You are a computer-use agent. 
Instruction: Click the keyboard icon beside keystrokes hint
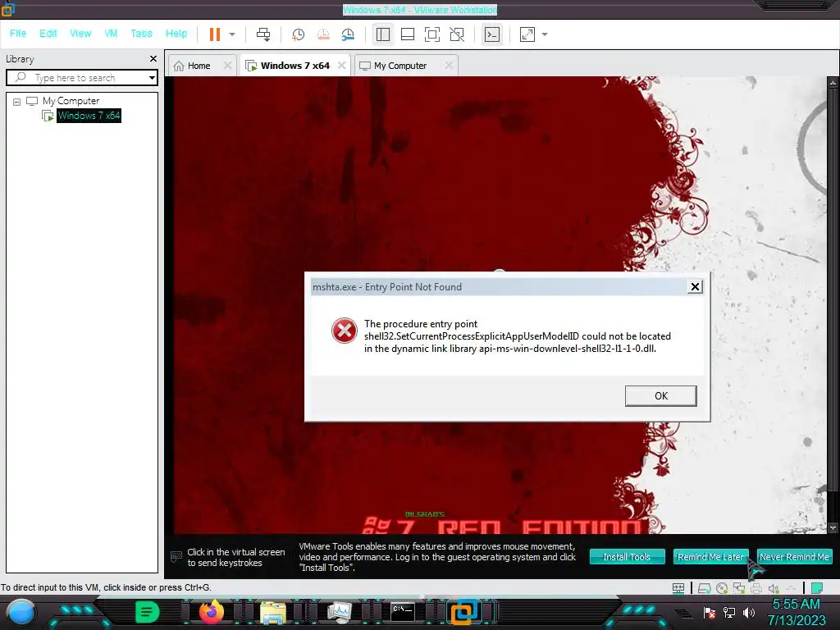coord(176,557)
